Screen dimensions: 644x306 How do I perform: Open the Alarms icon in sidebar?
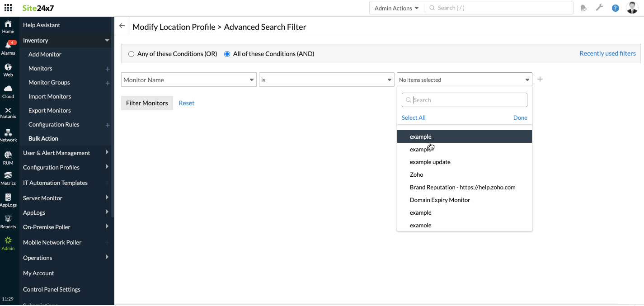[x=8, y=47]
